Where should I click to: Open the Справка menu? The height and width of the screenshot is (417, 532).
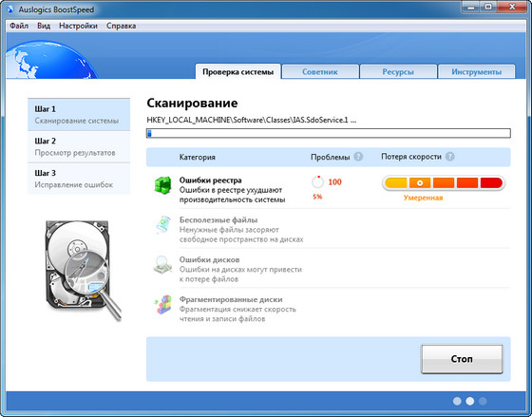coord(122,26)
